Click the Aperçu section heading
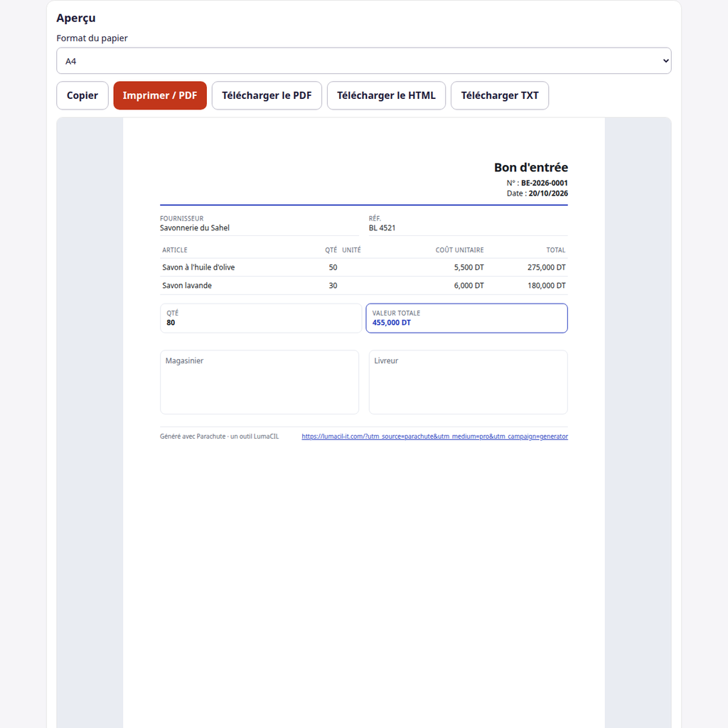The height and width of the screenshot is (728, 728). (76, 18)
